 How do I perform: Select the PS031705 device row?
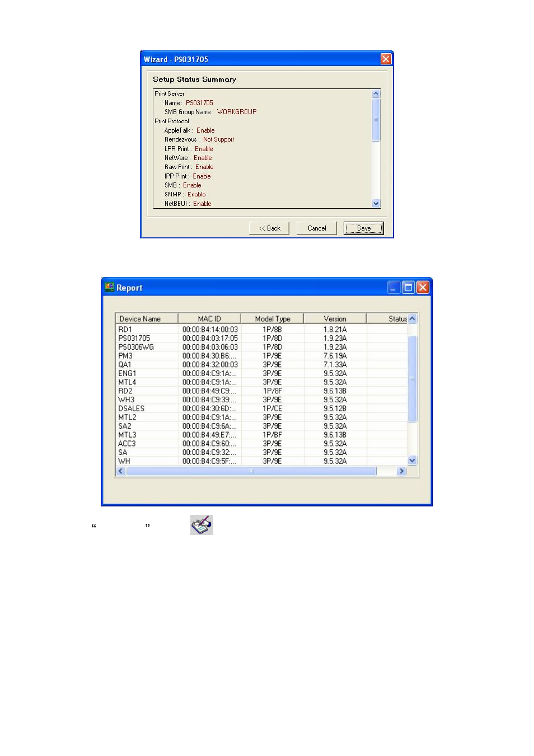(x=261, y=338)
